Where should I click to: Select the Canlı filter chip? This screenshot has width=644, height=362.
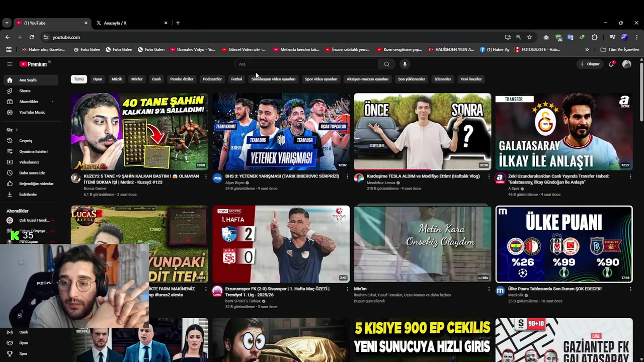click(156, 79)
